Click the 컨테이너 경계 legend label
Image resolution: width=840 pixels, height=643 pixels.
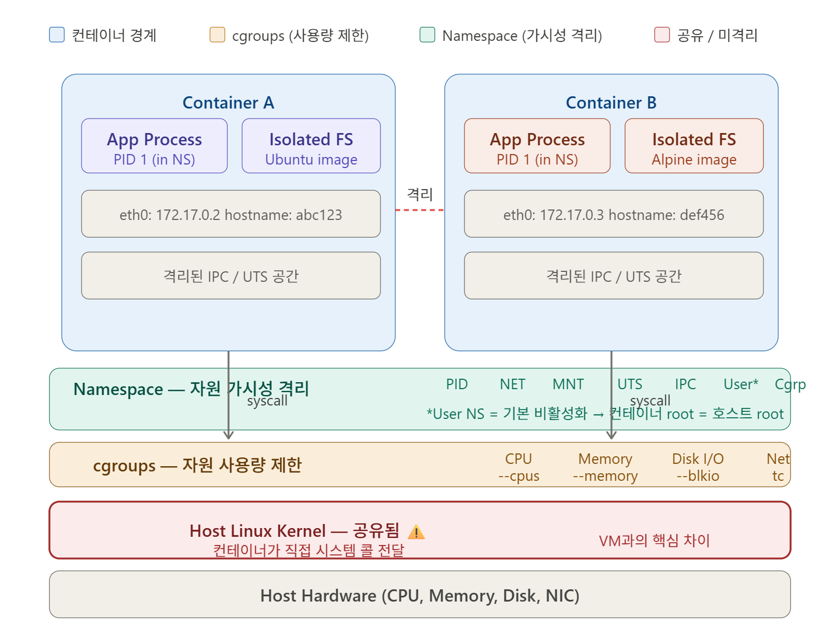pyautogui.click(x=114, y=35)
